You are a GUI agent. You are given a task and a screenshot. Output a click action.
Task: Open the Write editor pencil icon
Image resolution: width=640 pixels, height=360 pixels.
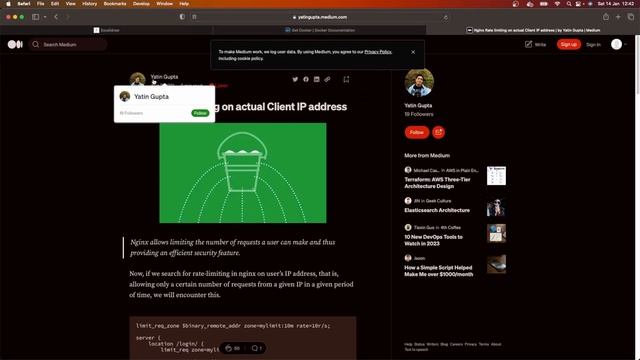pyautogui.click(x=528, y=44)
